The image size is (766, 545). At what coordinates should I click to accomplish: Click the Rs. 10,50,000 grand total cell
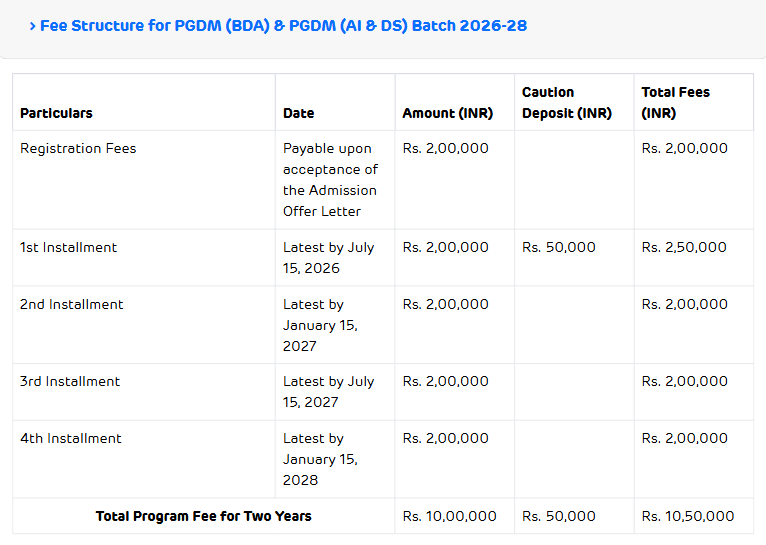tap(687, 516)
